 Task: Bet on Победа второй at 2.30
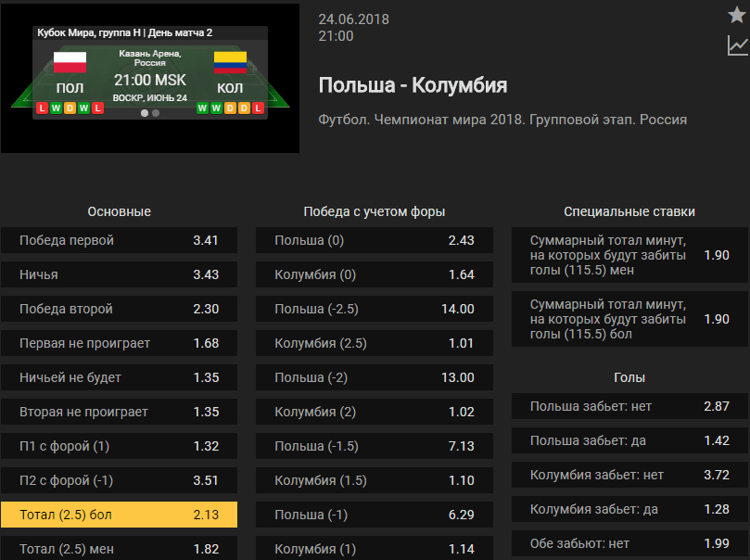tap(119, 309)
